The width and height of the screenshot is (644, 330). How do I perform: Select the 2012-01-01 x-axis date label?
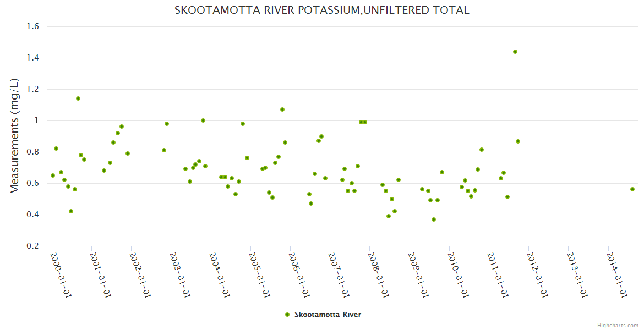(x=537, y=274)
